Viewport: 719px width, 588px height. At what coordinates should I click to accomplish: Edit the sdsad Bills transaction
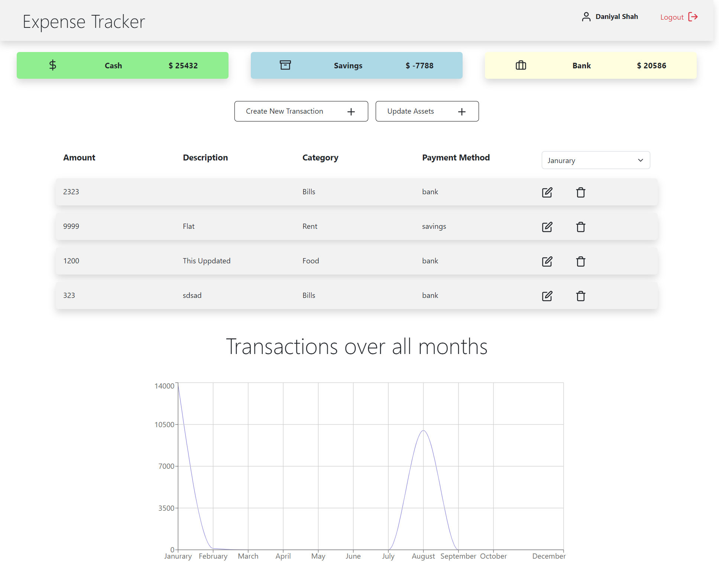[547, 296]
